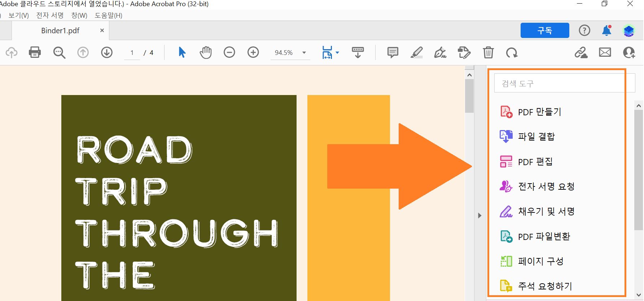Viewport: 644px width, 301px height.
Task: Open the 주석 요청하기 tool
Action: click(x=536, y=286)
